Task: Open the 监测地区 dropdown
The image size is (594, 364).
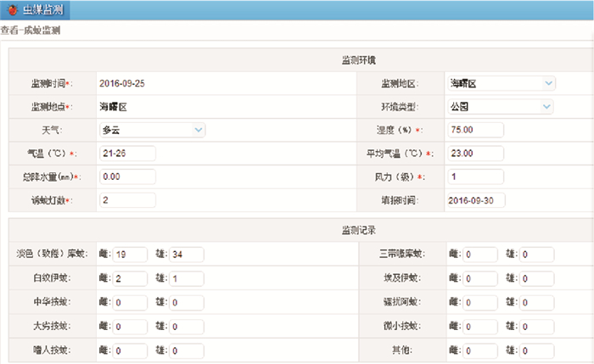Action: (x=501, y=83)
